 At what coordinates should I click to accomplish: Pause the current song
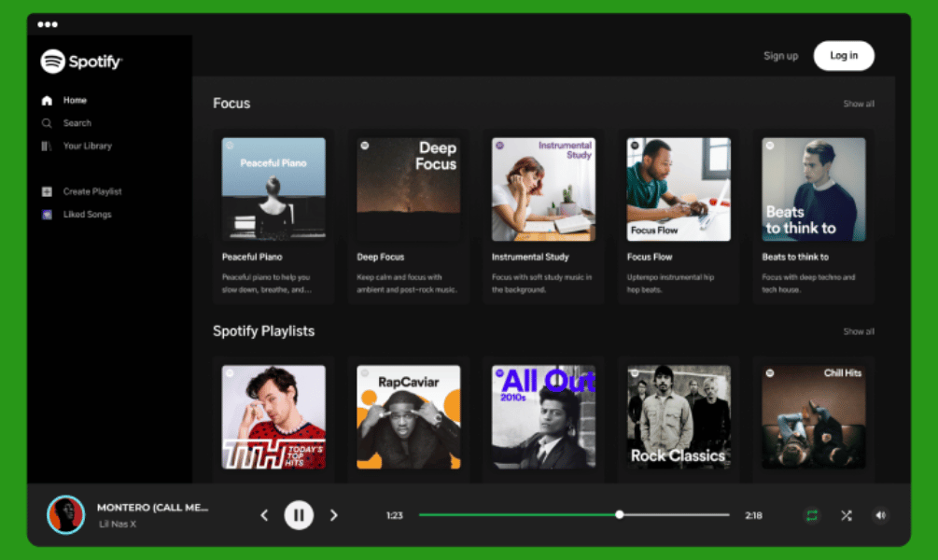pos(299,515)
